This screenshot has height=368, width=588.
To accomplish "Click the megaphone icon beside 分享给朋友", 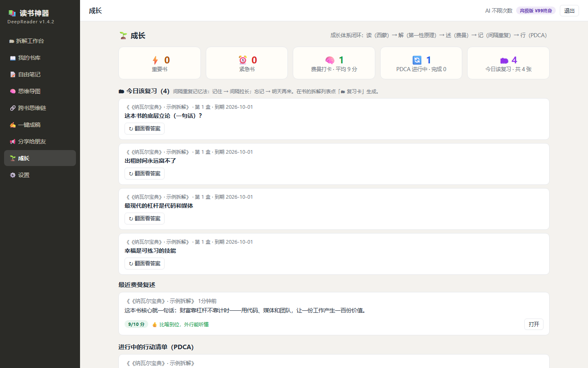I will (13, 141).
